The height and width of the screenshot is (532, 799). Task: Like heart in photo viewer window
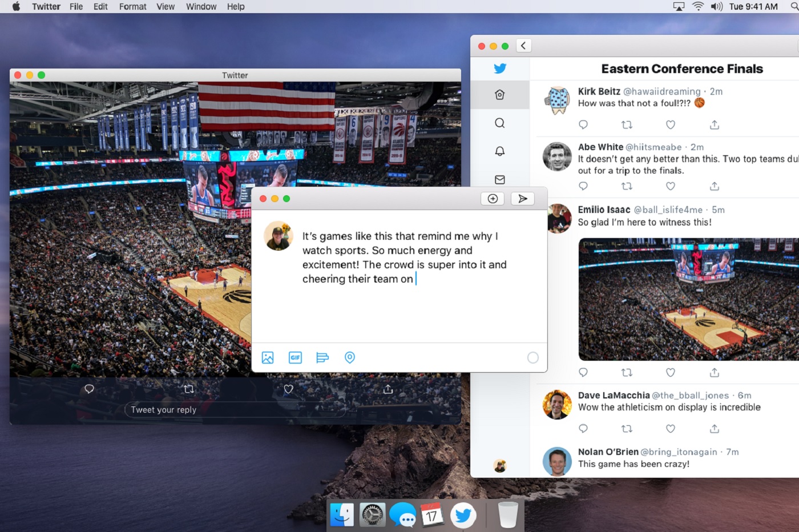click(288, 389)
